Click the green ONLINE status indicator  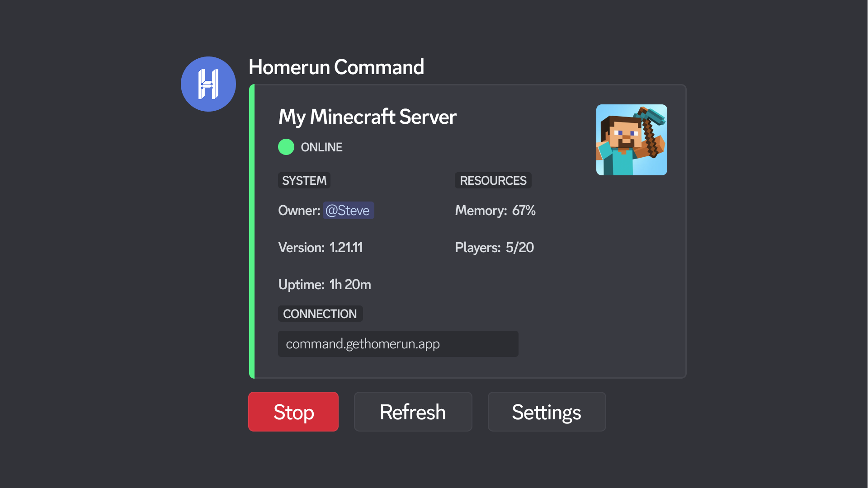(x=286, y=146)
